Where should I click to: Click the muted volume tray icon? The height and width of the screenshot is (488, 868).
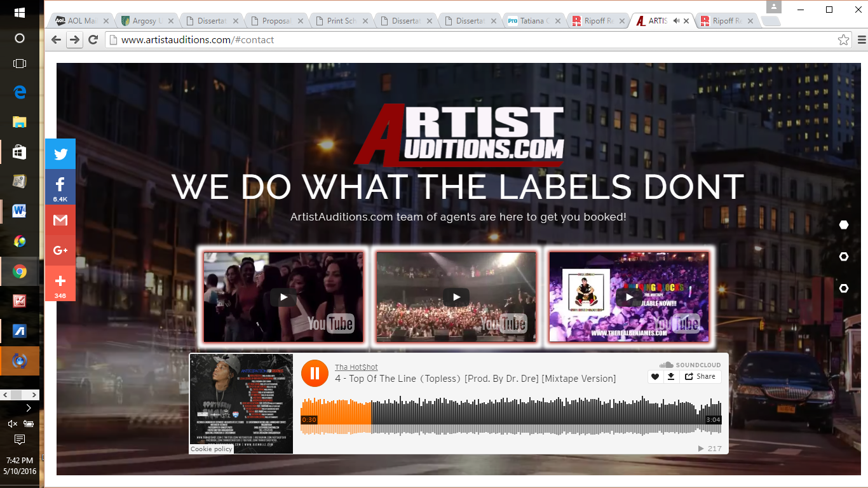click(x=12, y=424)
